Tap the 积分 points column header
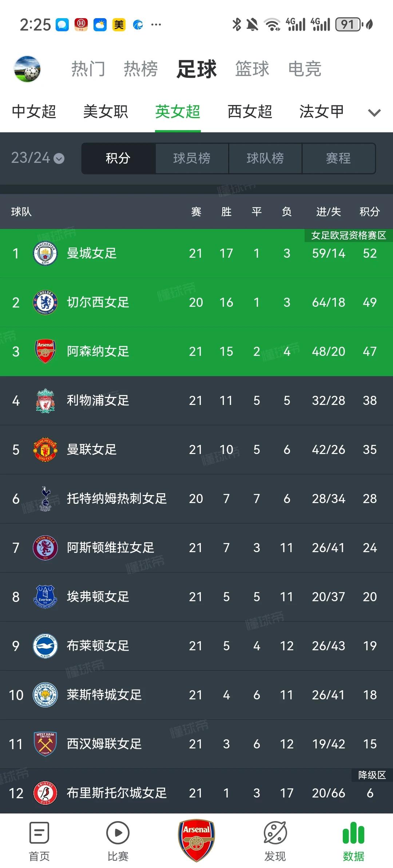This screenshot has width=393, height=868. (369, 212)
